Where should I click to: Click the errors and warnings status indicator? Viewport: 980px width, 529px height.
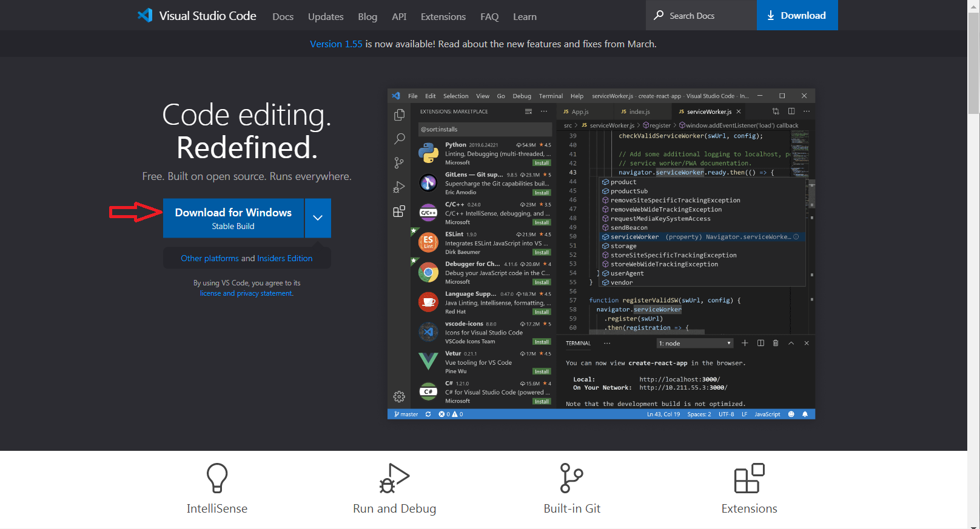coord(451,414)
